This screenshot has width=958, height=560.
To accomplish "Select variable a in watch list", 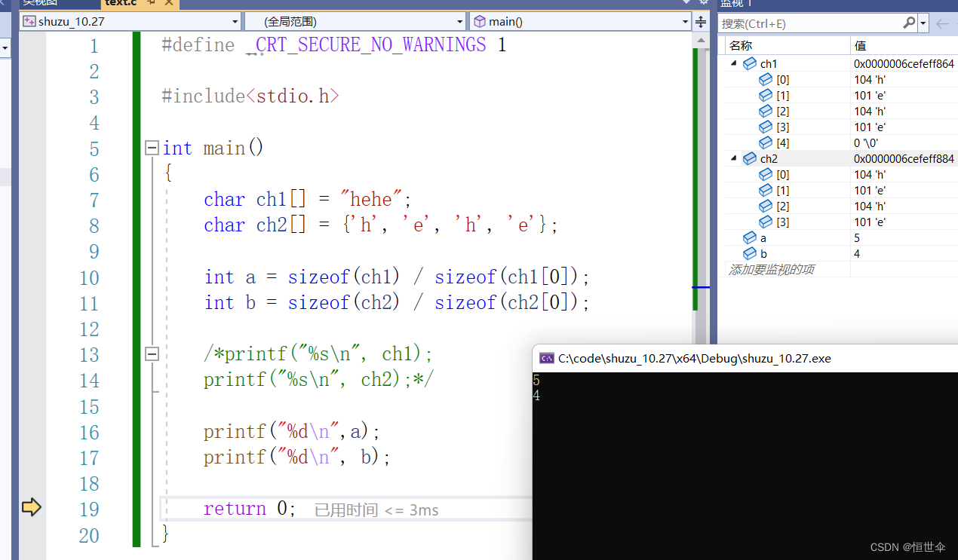I will (x=842, y=238).
